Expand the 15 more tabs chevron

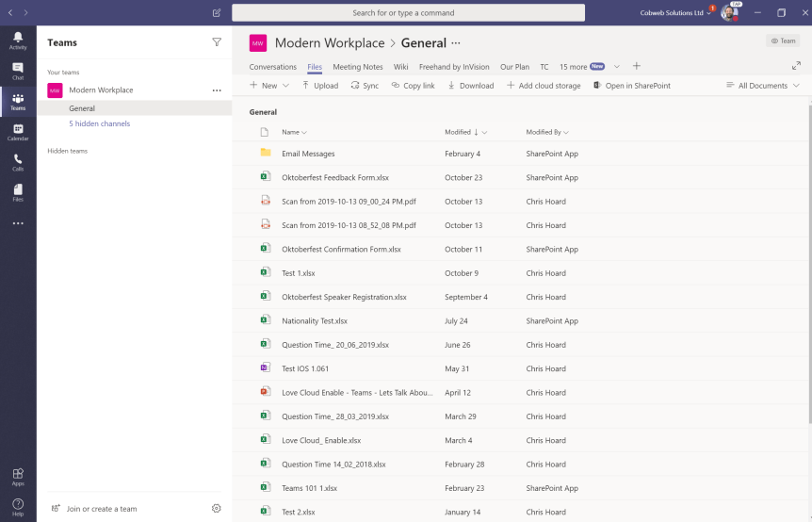tap(617, 67)
